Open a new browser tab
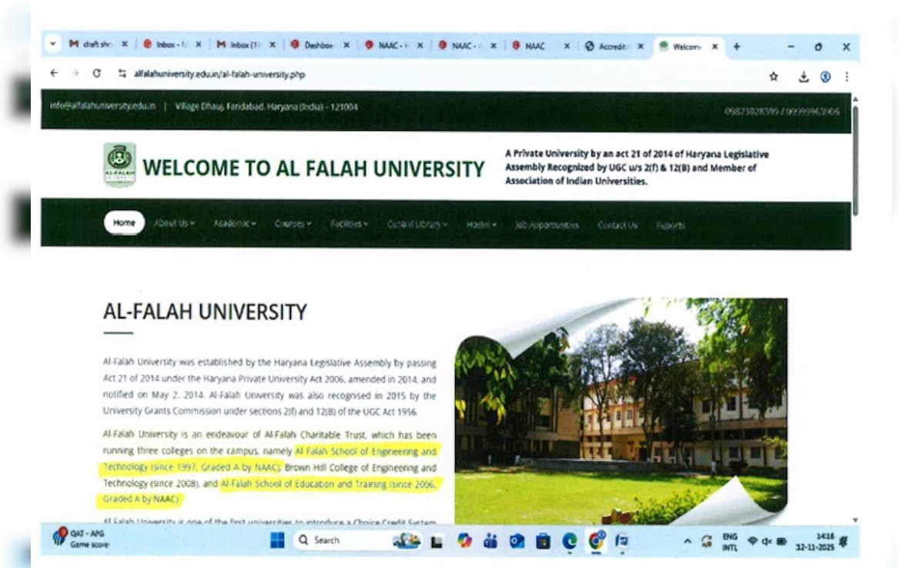 736,46
